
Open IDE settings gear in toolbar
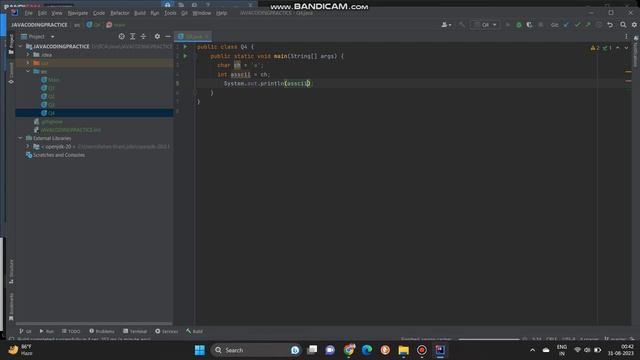pos(634,25)
